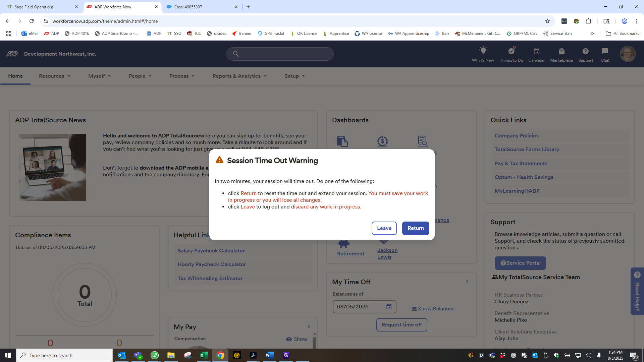Click the Balances as of date field
This screenshot has width=644, height=362.
[364, 307]
